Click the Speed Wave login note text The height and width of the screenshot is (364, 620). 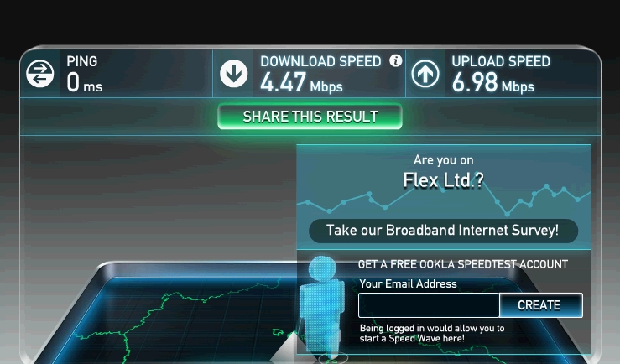coord(432,333)
